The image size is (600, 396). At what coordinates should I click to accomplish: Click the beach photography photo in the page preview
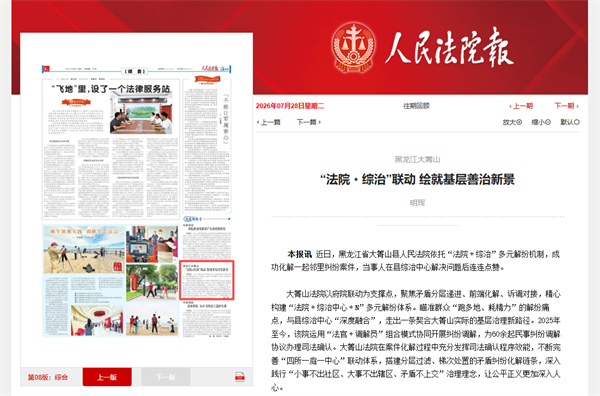pos(84,249)
